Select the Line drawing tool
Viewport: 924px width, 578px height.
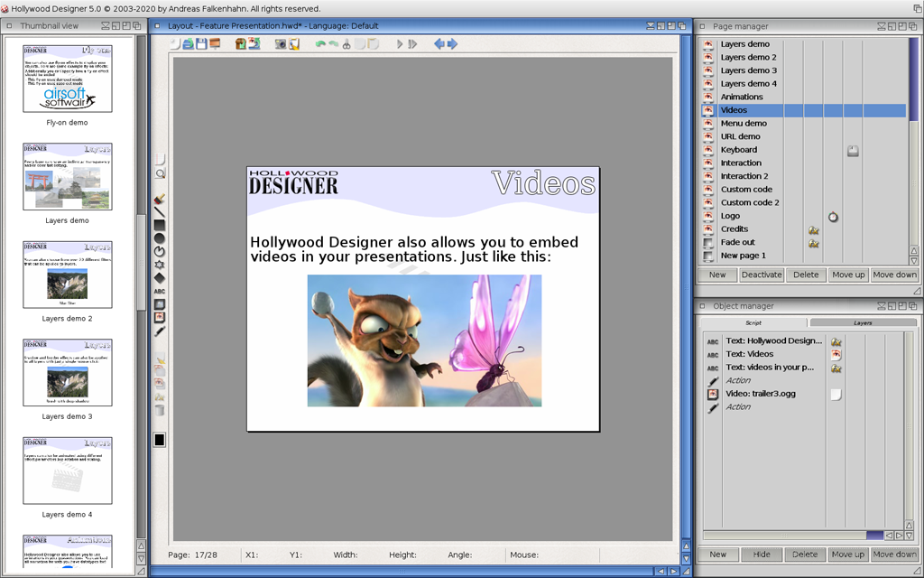point(160,212)
